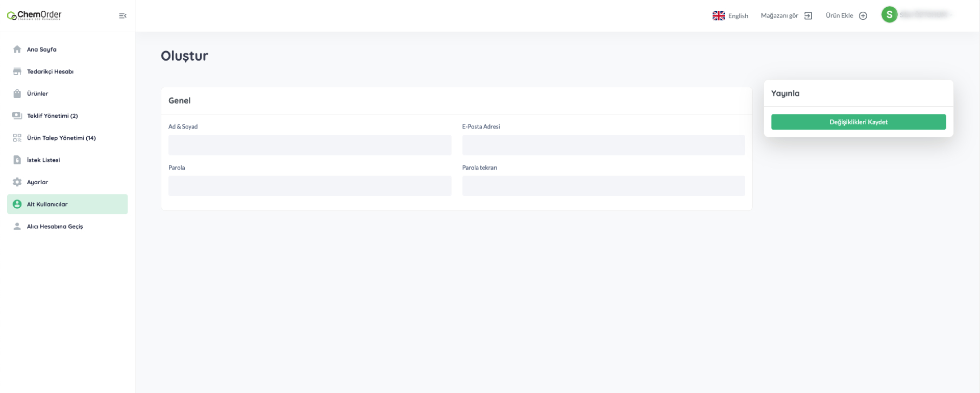This screenshot has width=980, height=393.
Task: Switch to Alıcı Hesabına Geçiş
Action: pos(55,227)
